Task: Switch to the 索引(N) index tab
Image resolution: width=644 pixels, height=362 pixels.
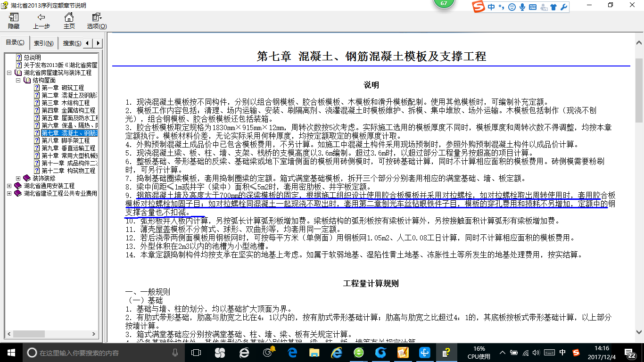Action: tap(43, 43)
